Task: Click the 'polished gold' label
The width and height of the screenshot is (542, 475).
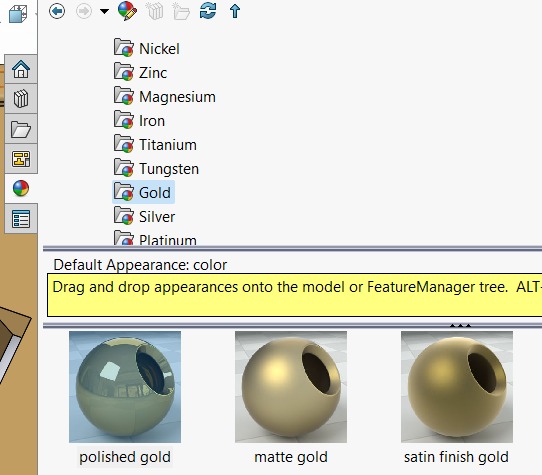Action: [125, 457]
